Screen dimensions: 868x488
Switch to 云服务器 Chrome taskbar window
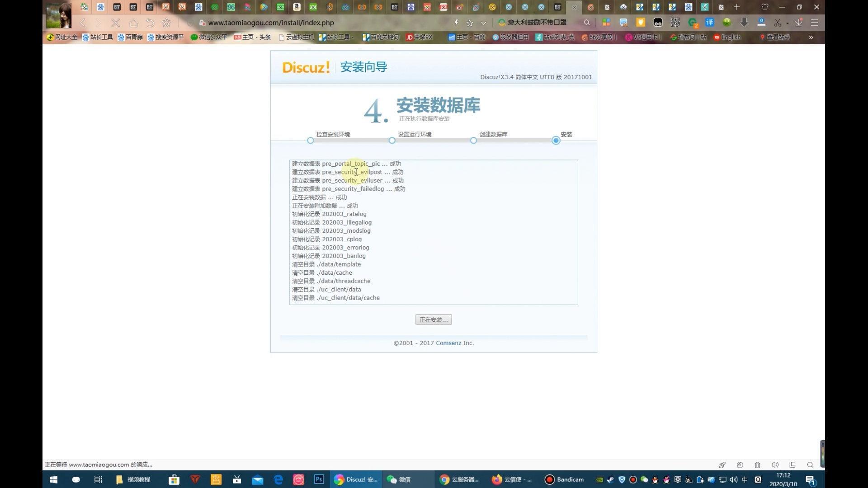(459, 479)
